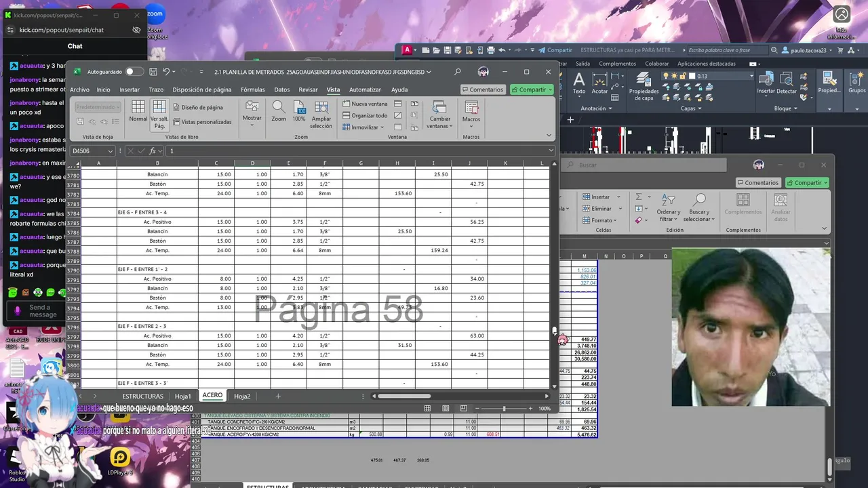This screenshot has height=488, width=868.
Task: Click the green Compartir button in front Excel
Action: click(x=532, y=89)
